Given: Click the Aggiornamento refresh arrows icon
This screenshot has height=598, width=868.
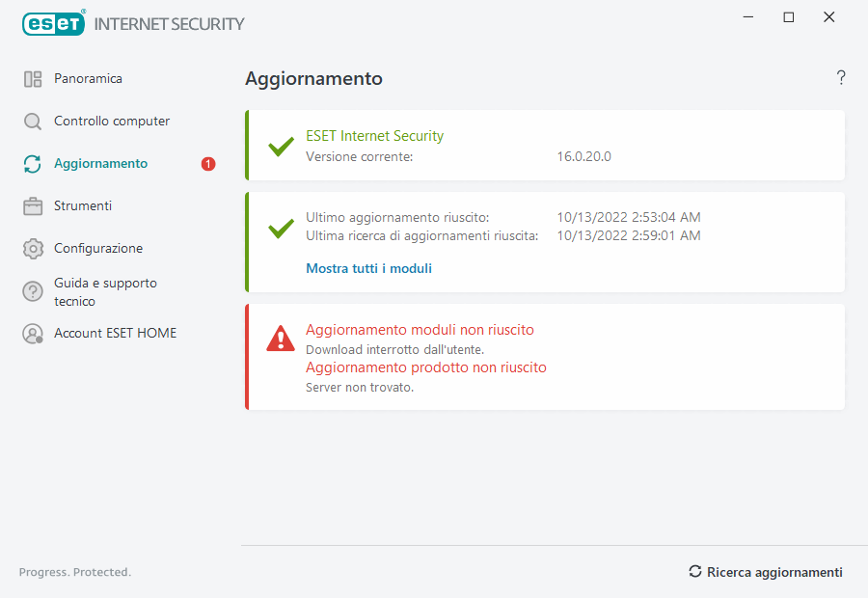Looking at the screenshot, I should tap(33, 164).
